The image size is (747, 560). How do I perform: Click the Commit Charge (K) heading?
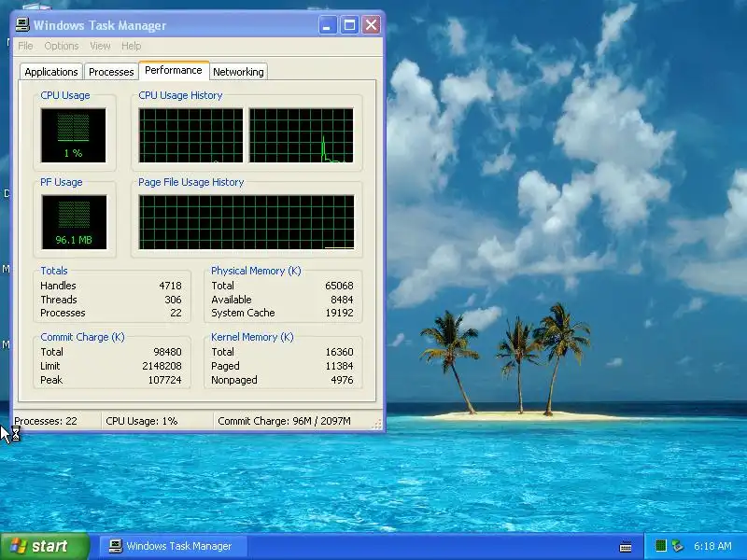tap(82, 337)
